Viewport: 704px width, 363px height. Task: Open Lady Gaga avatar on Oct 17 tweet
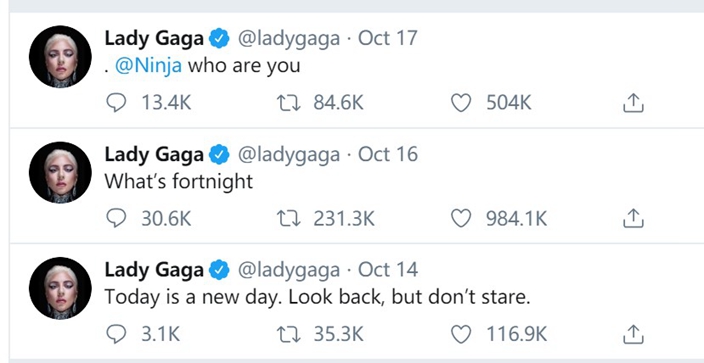pos(60,57)
